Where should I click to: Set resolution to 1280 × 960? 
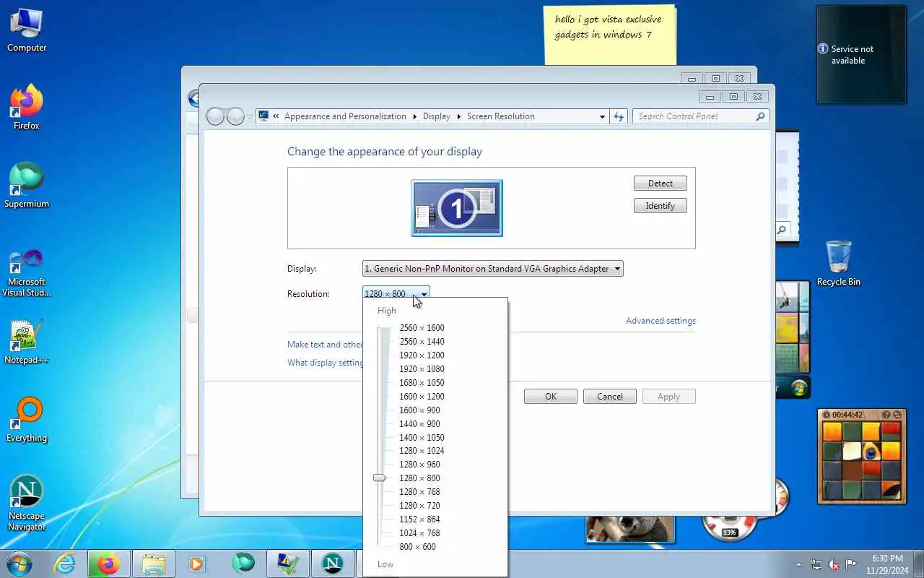419,465
